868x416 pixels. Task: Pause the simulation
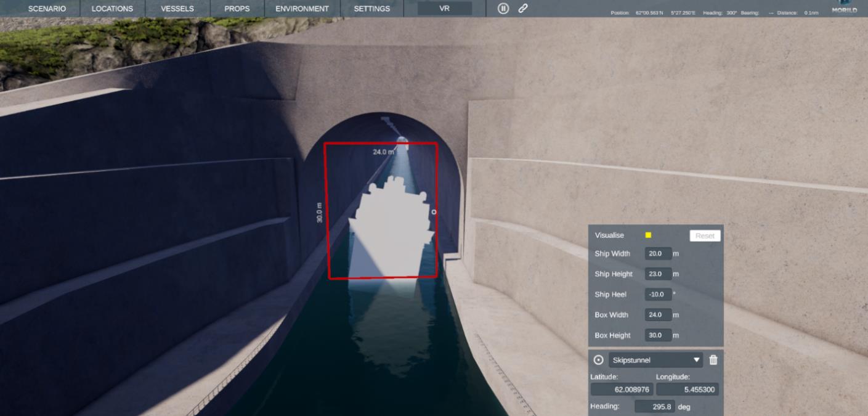coord(503,9)
